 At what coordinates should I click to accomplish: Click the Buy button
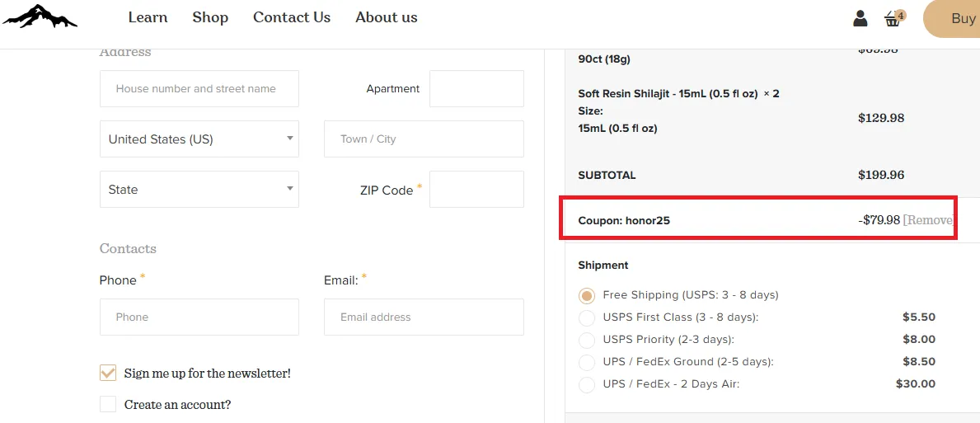click(x=951, y=19)
